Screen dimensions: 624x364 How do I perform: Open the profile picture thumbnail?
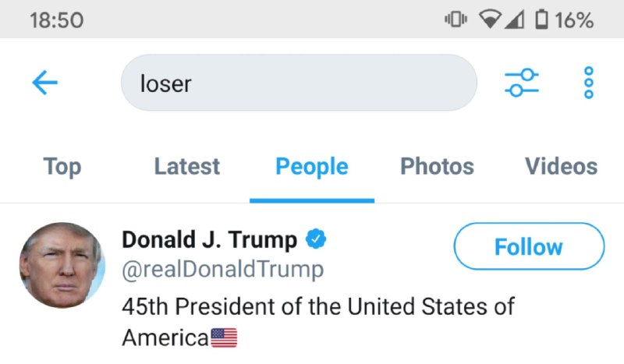pyautogui.click(x=62, y=265)
